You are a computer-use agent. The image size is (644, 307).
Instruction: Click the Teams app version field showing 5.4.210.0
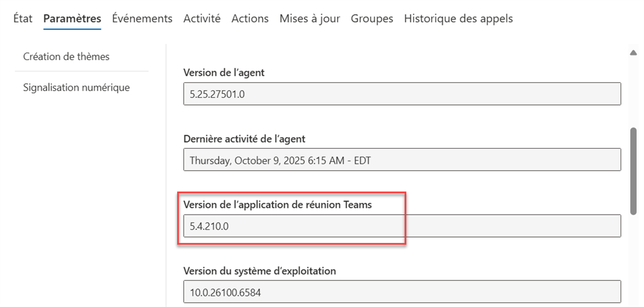[x=402, y=226]
